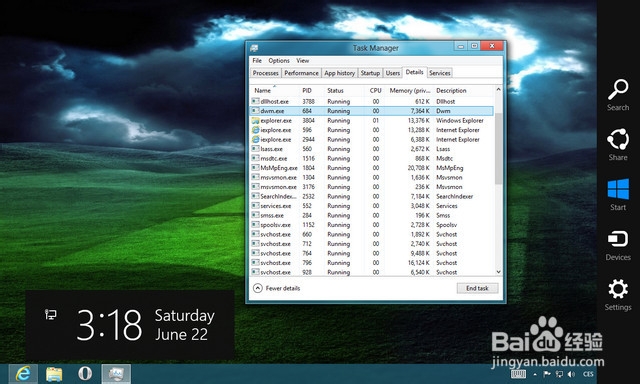Select the msdtc.exe row
Viewport: 640px width, 384px height.
click(372, 158)
